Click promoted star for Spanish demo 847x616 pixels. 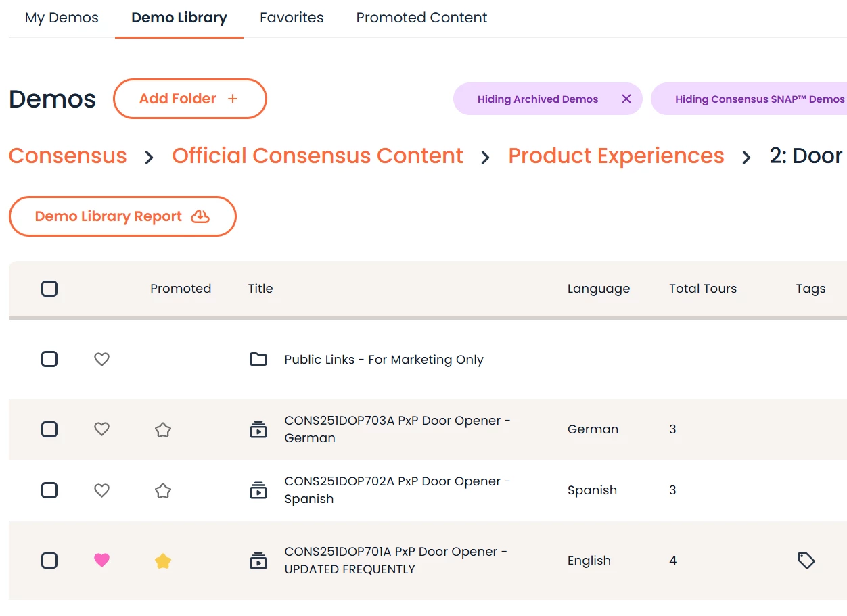(x=163, y=490)
